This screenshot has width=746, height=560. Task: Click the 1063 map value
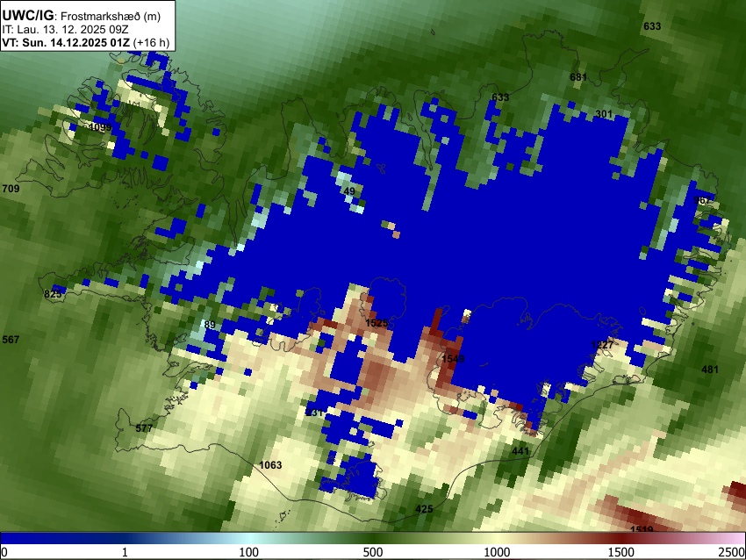pos(270,465)
